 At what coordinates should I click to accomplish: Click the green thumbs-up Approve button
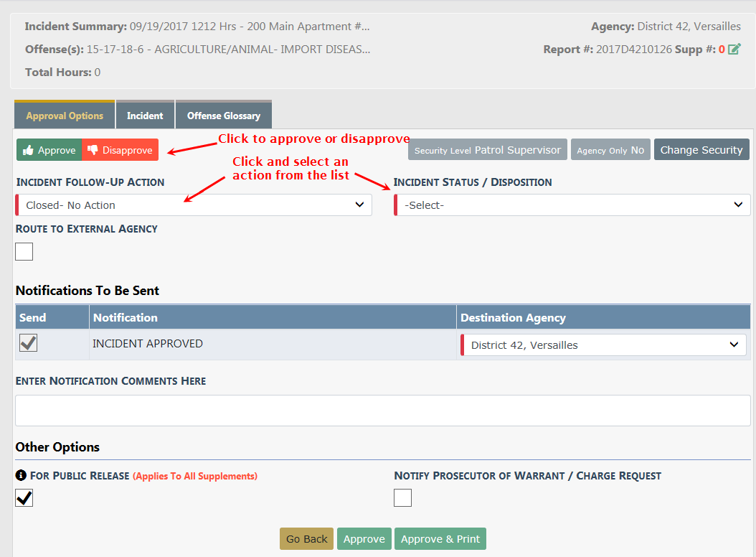coord(49,150)
